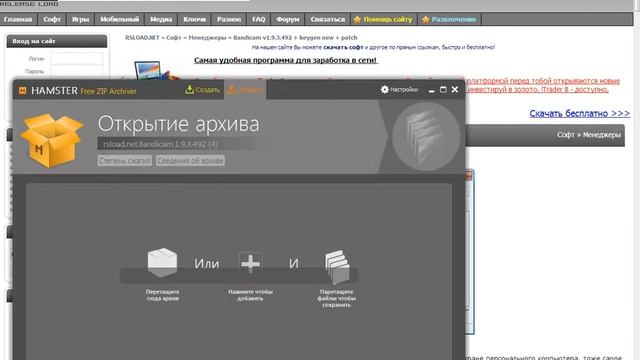The image size is (640, 360).
Task: Open Связаться in website menu
Action: 328,19
